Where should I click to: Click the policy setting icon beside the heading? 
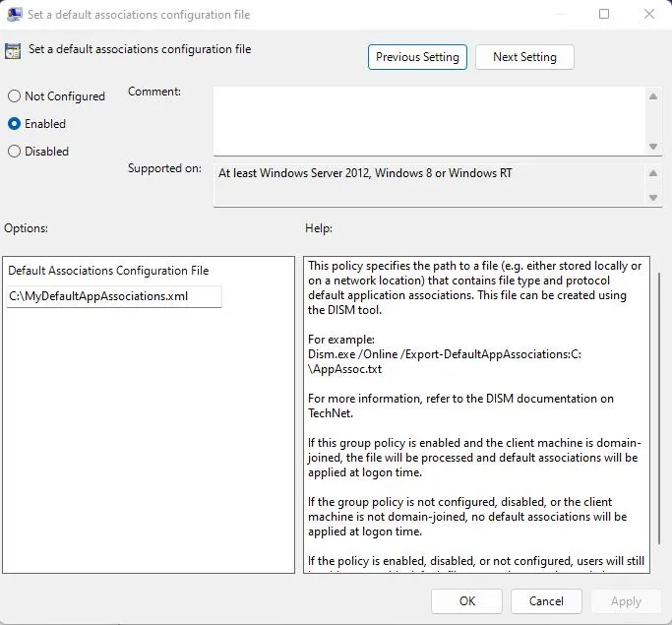coord(13,51)
